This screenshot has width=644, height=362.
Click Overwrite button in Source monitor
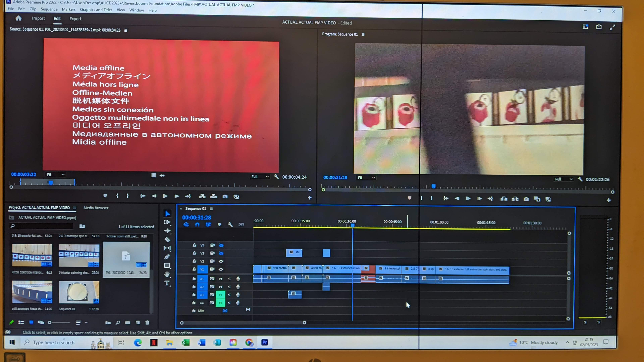tap(213, 196)
